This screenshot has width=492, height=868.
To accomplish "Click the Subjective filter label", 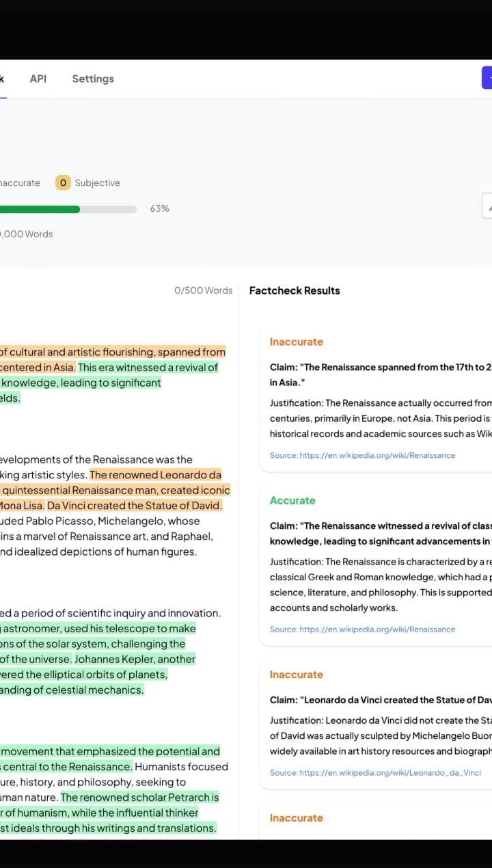I will [x=97, y=182].
